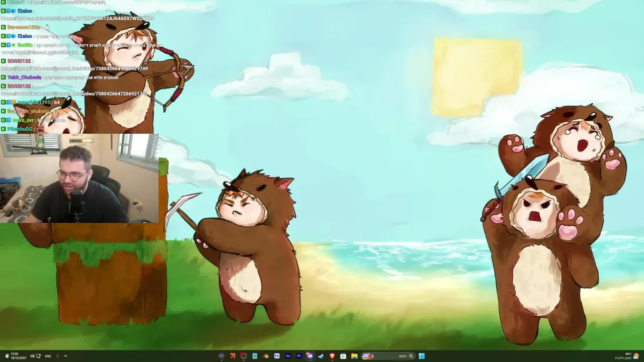The width and height of the screenshot is (644, 362).
Task: Open the orange arrow app on taskbar
Action: (x=232, y=356)
